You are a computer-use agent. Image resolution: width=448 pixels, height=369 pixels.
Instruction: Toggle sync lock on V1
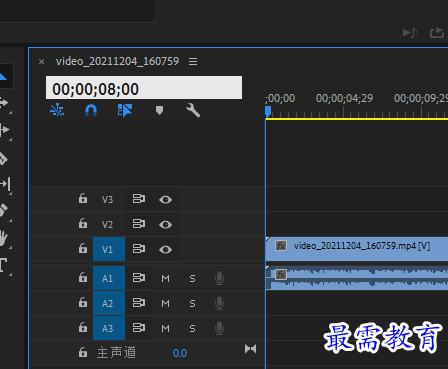point(139,249)
